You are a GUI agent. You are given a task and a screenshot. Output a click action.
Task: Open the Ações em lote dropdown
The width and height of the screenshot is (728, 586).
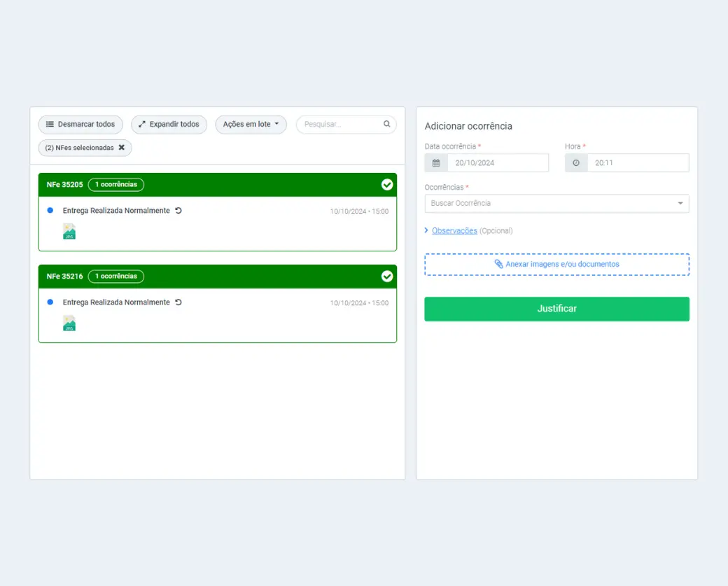coord(251,125)
